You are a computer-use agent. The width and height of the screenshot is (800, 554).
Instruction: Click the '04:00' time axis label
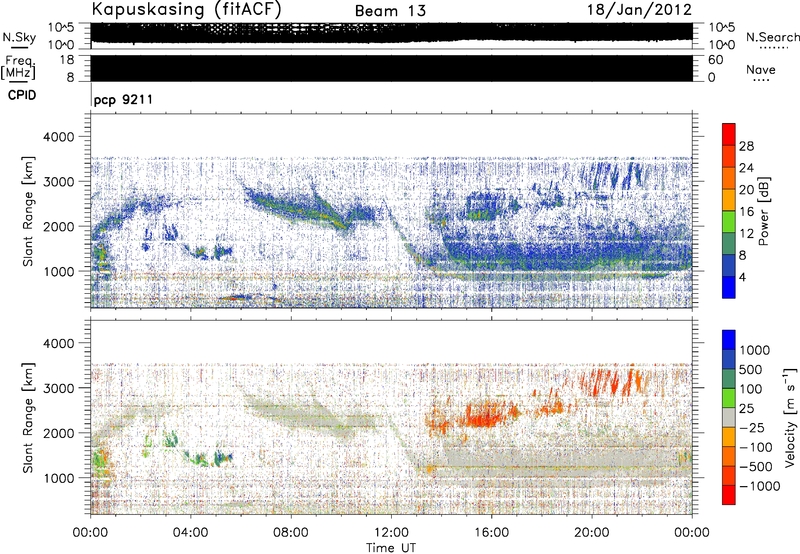190,533
